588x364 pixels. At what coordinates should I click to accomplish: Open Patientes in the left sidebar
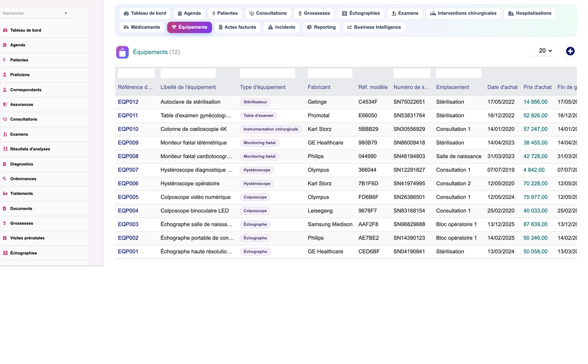(19, 60)
